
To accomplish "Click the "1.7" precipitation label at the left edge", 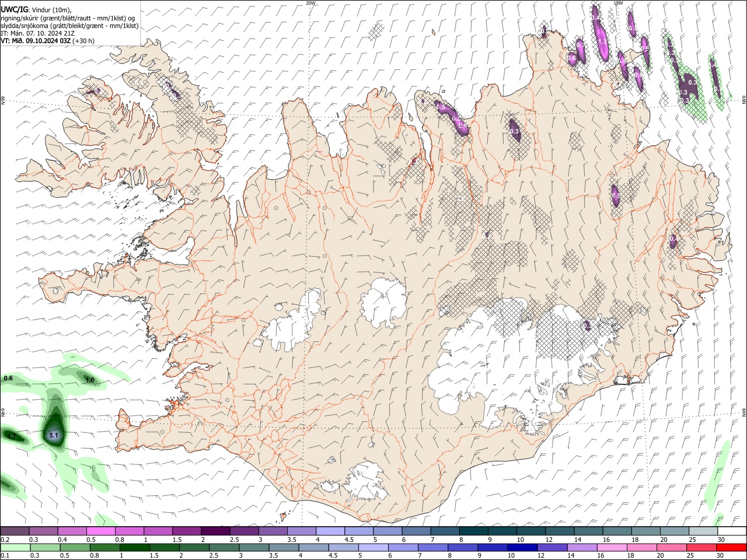I will tap(11, 436).
